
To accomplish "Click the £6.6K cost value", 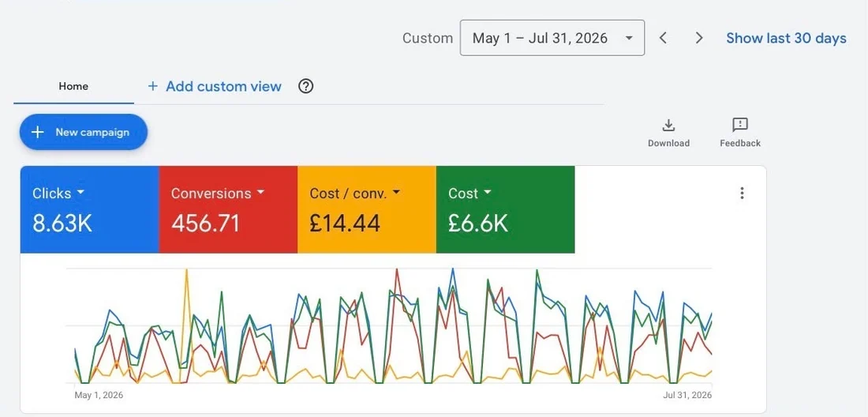I will pyautogui.click(x=477, y=224).
